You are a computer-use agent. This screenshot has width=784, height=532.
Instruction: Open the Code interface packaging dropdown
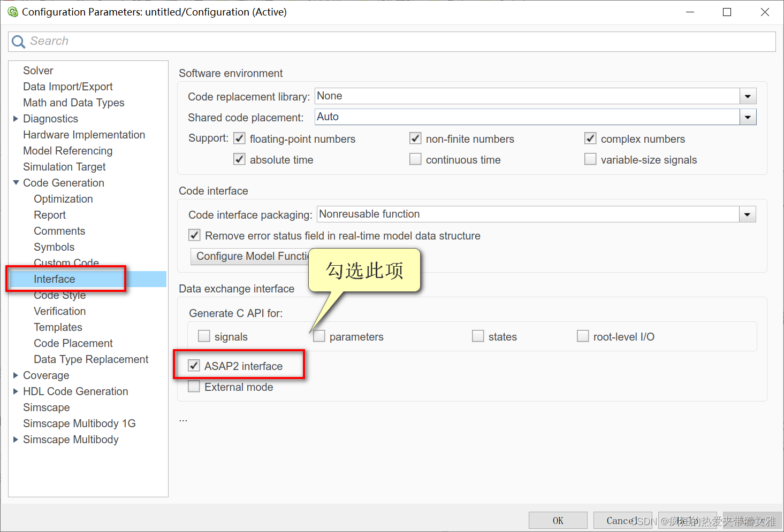[x=747, y=214]
